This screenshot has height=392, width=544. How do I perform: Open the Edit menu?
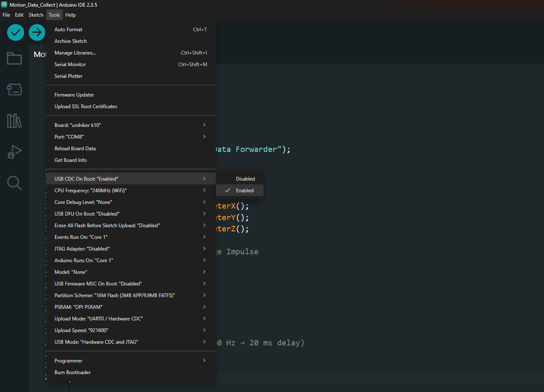tap(19, 15)
